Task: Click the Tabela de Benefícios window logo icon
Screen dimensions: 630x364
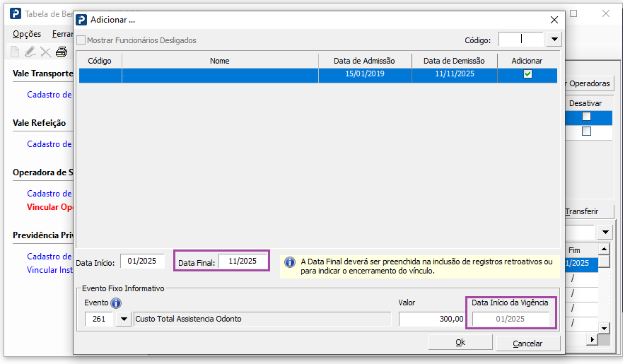Action: click(16, 13)
